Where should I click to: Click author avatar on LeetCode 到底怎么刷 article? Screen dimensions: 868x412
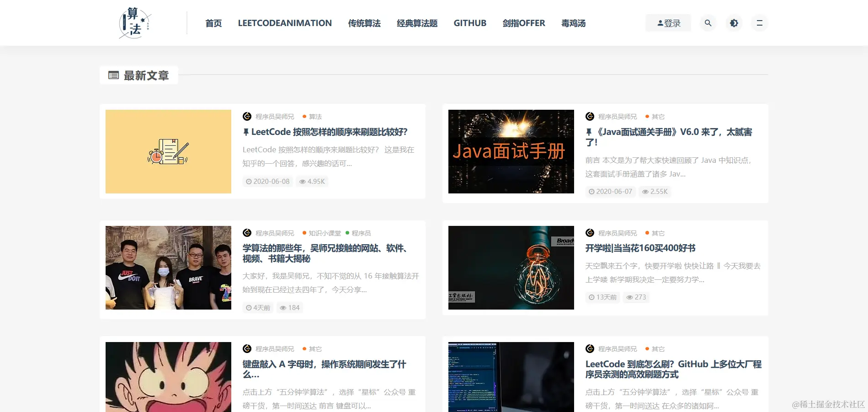590,349
